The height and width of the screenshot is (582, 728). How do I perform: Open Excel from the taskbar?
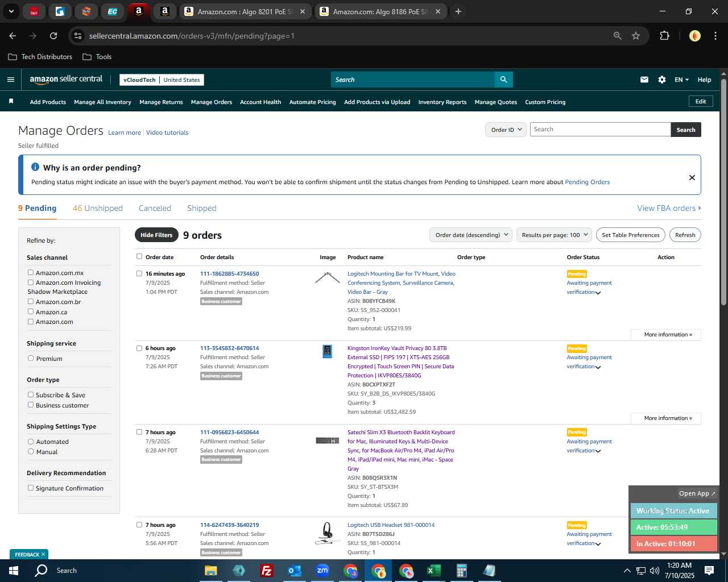tap(433, 571)
